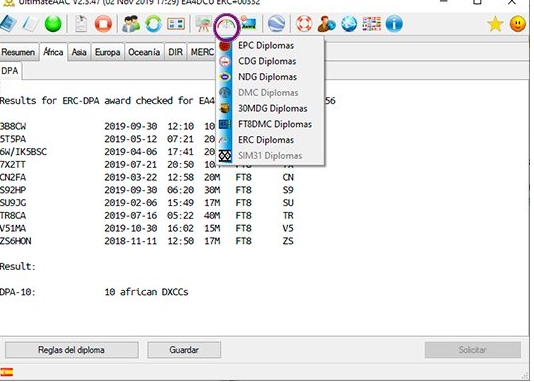Click the green refresh arrows icon
The image size is (534, 382).
153,24
